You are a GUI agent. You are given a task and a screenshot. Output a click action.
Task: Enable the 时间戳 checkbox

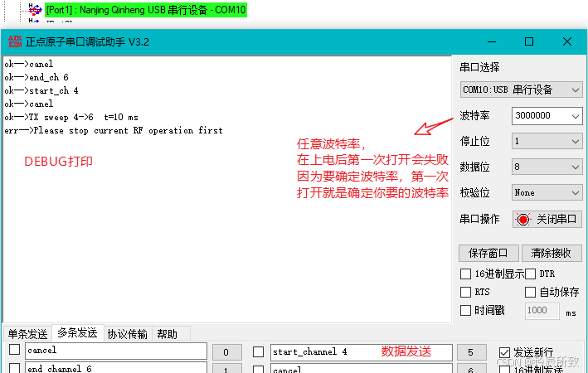click(x=466, y=310)
